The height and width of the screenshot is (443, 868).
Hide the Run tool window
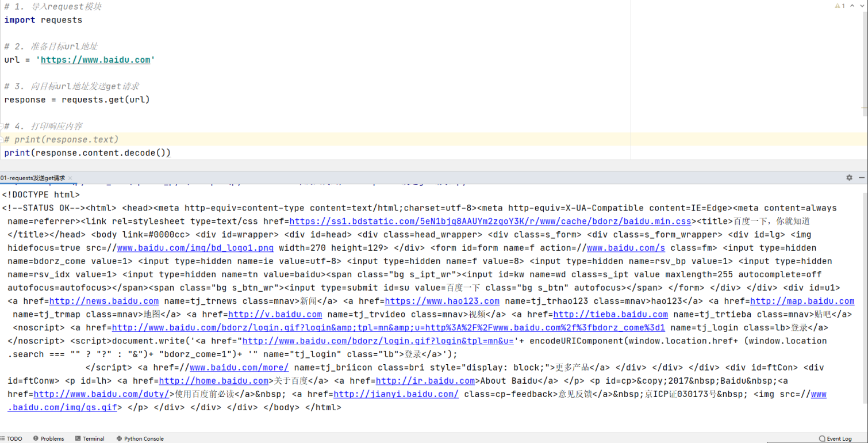tap(861, 178)
